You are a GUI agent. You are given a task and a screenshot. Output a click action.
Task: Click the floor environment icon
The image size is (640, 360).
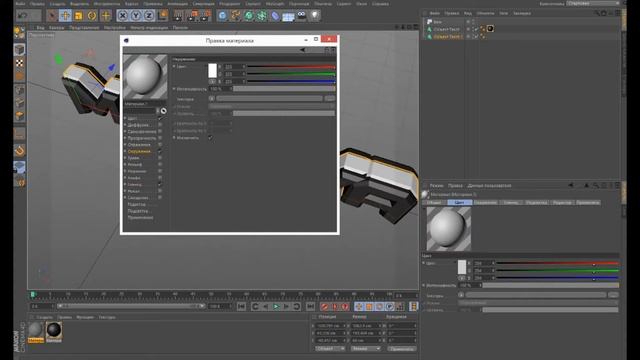pyautogui.click(x=288, y=17)
